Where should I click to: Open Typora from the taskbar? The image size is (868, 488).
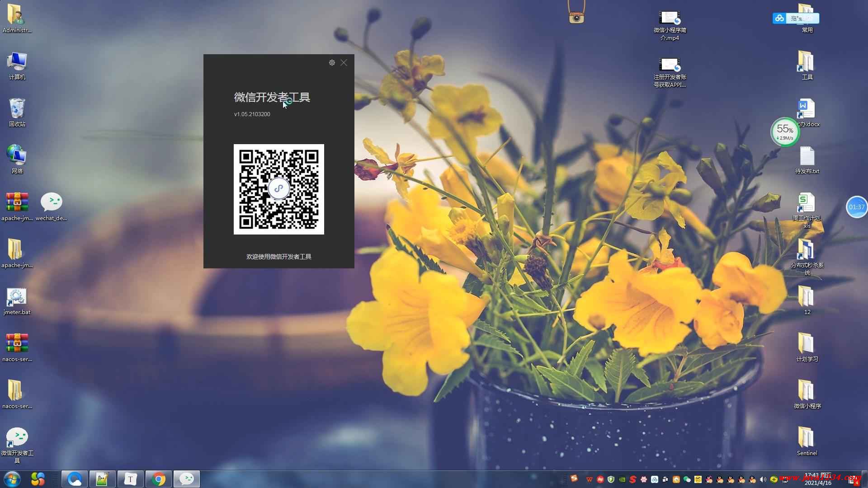pyautogui.click(x=130, y=479)
